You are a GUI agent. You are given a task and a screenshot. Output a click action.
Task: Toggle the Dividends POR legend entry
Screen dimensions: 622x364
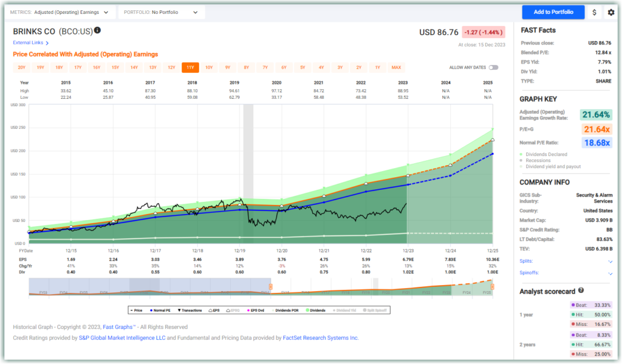point(285,310)
